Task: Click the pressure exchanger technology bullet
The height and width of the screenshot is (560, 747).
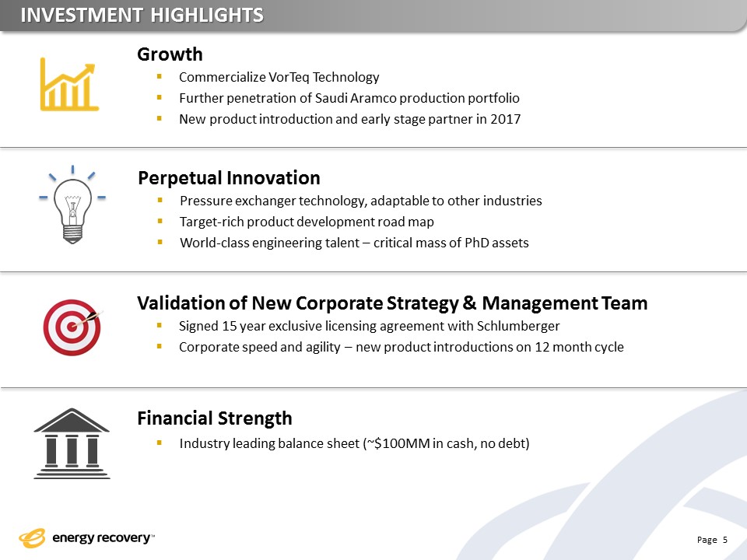Action: click(360, 201)
